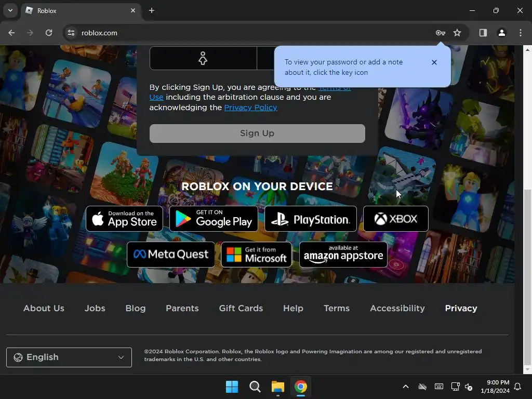Open the Privacy footer link
This screenshot has height=399, width=532.
pyautogui.click(x=461, y=308)
